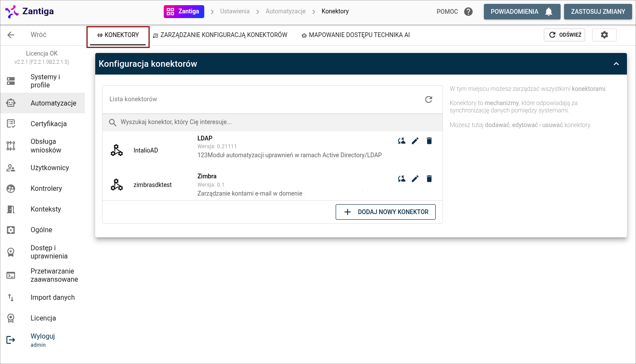Click the sync icon for zimbrasdktest connector
636x364 pixels.
(x=402, y=179)
